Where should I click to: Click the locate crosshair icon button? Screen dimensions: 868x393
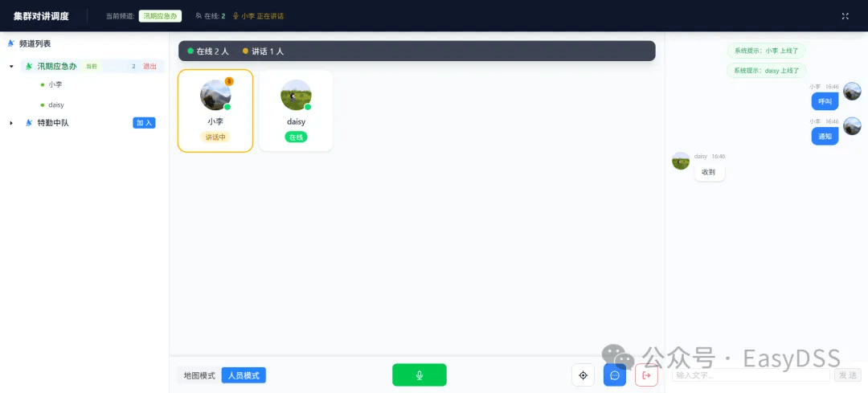click(583, 375)
